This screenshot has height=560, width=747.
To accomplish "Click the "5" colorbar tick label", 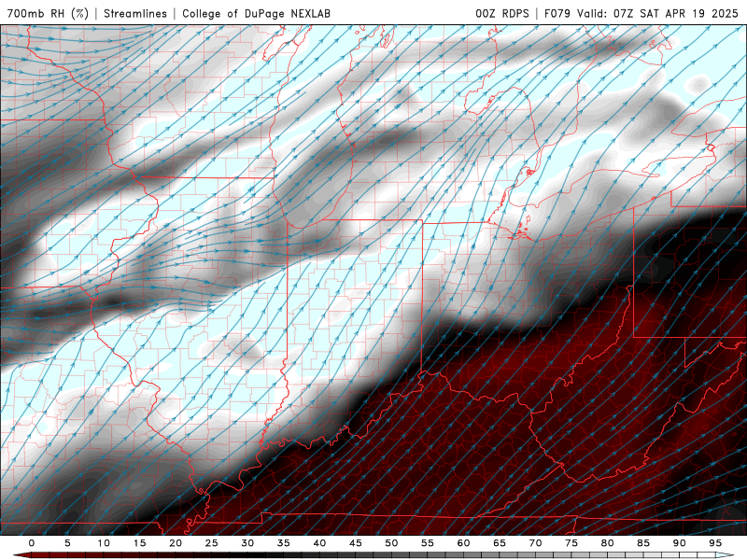I will (67, 543).
